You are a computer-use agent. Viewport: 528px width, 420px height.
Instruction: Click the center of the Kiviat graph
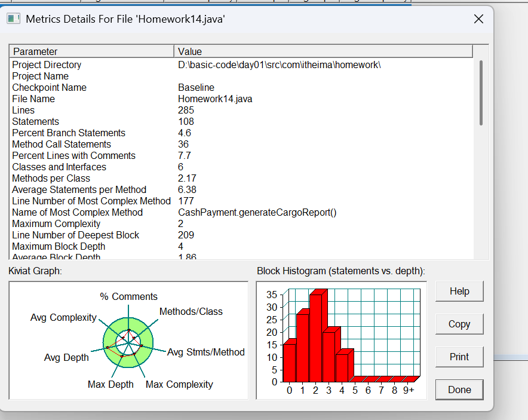coord(128,343)
